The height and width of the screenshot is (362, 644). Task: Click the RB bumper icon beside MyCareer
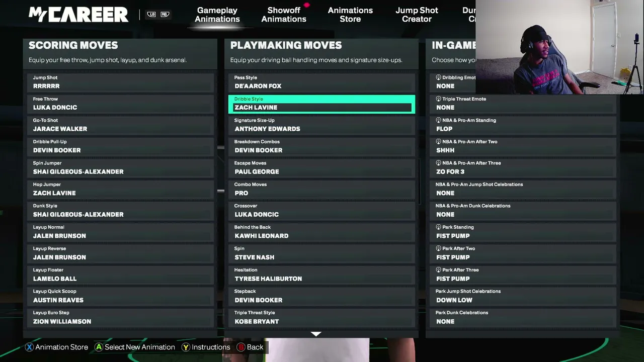click(x=165, y=15)
